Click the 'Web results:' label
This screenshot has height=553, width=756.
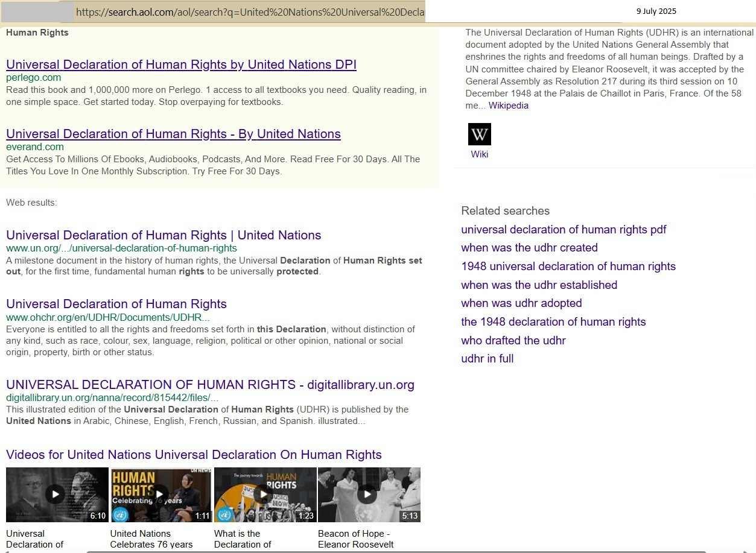click(x=31, y=203)
